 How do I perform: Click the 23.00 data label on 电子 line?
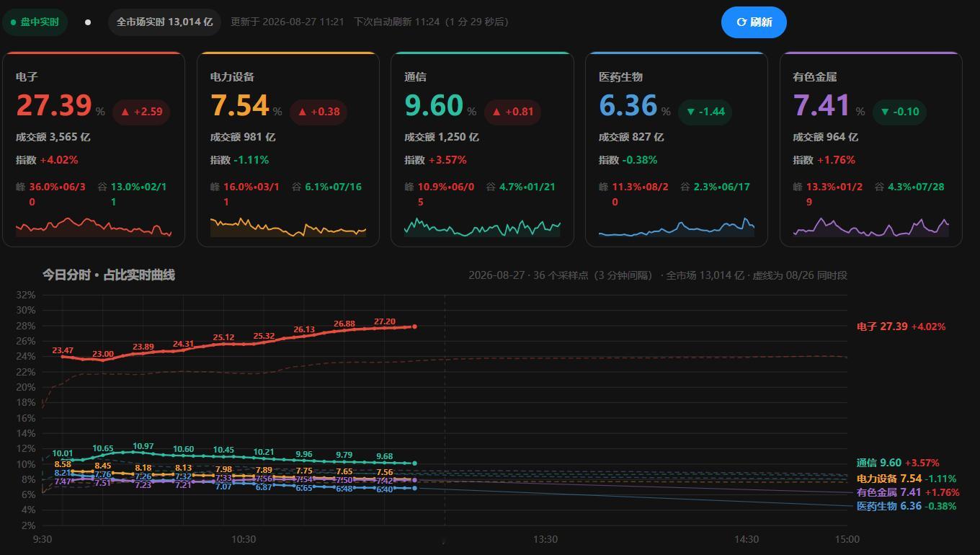tap(103, 354)
